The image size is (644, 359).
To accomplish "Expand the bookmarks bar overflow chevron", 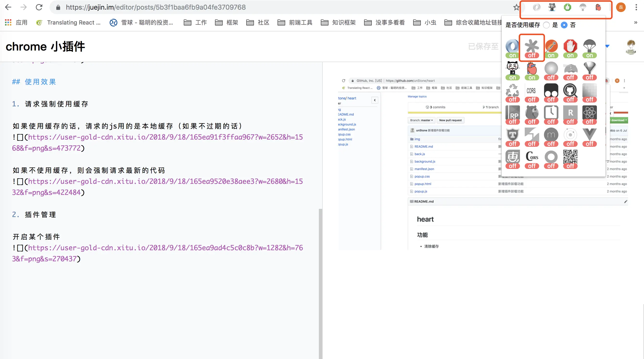I will [x=636, y=23].
